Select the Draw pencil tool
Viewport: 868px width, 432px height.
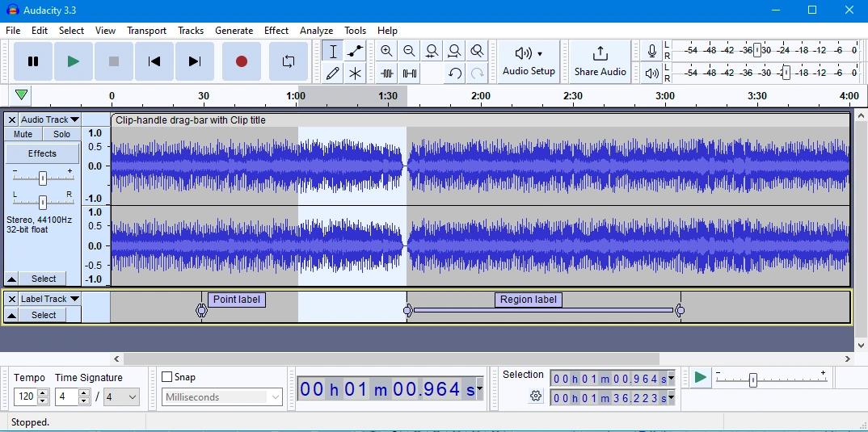point(332,73)
